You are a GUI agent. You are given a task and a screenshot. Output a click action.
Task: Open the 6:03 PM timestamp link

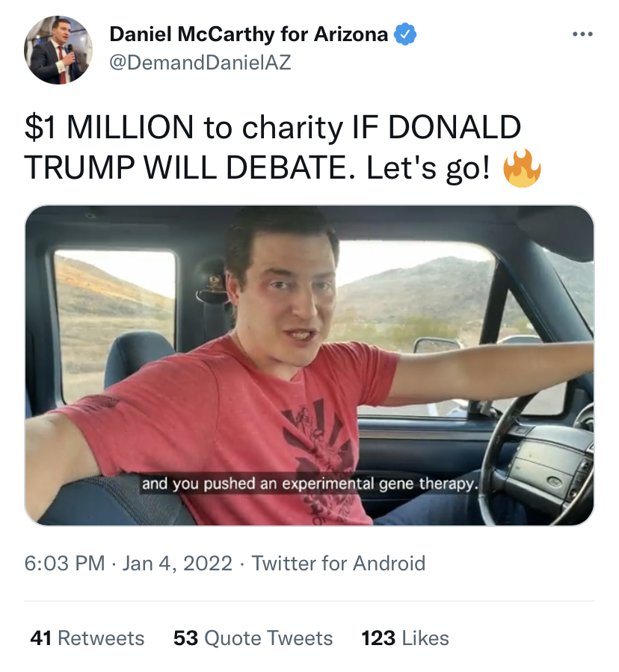[x=64, y=563]
